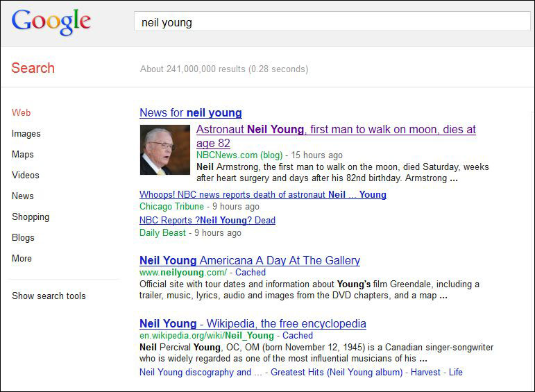
Task: Open the Neil Young Wikipedia result
Action: [253, 323]
